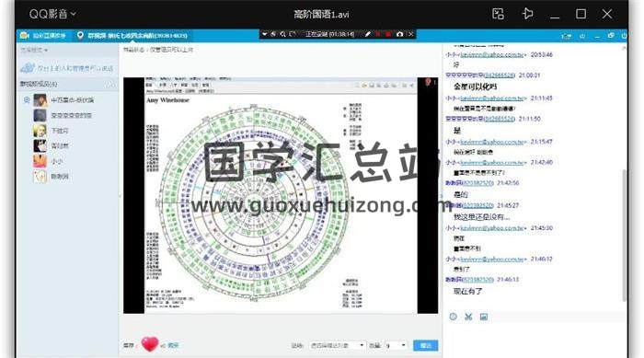This screenshot has width=644, height=358.
Task: Open the QQ影音 main menu dropdown
Action: pos(52,14)
